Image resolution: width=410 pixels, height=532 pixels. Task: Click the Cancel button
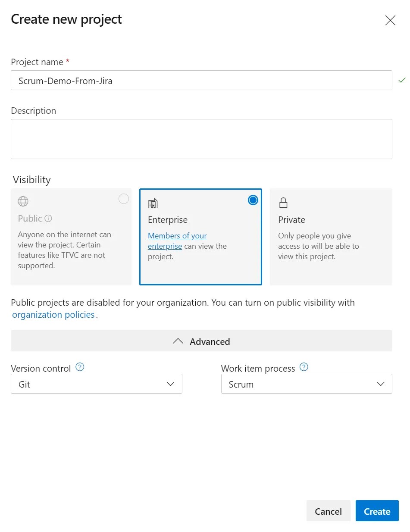tap(328, 511)
